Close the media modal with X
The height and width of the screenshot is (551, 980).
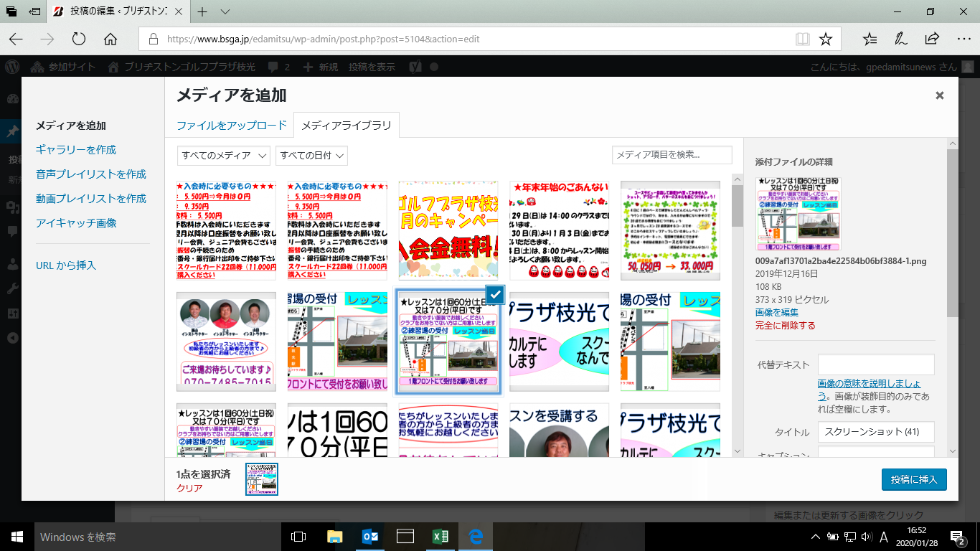(x=940, y=95)
